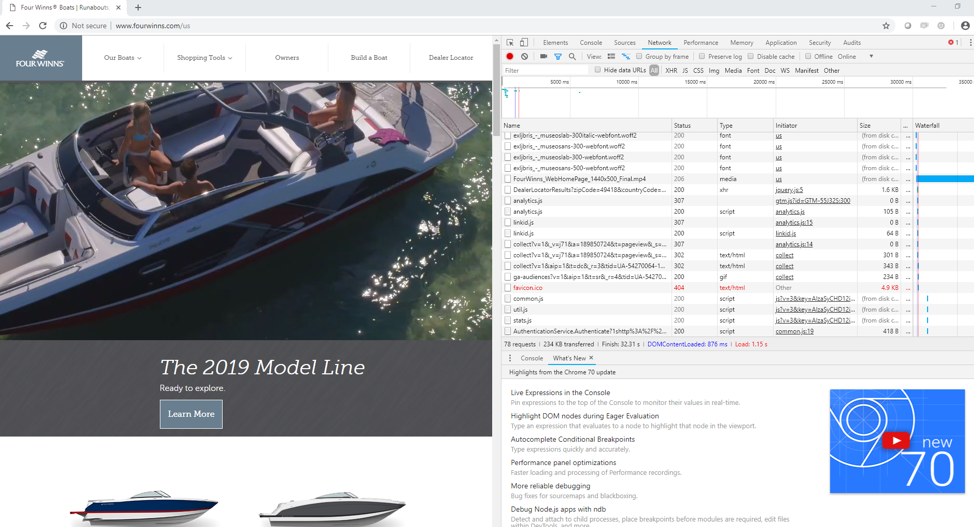
Task: Filter requests by CSS type
Action: click(698, 71)
